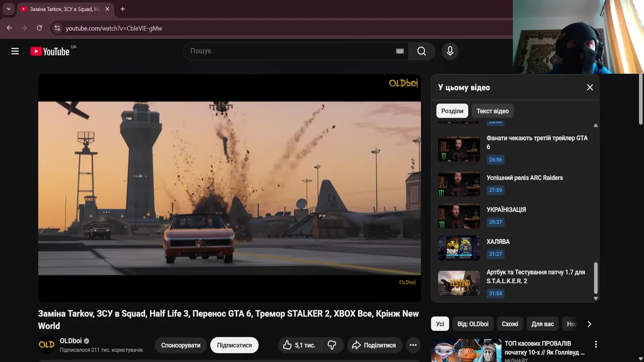Open thumbnail for УКРАЇНІЗАЦІЯ chapter

click(459, 216)
